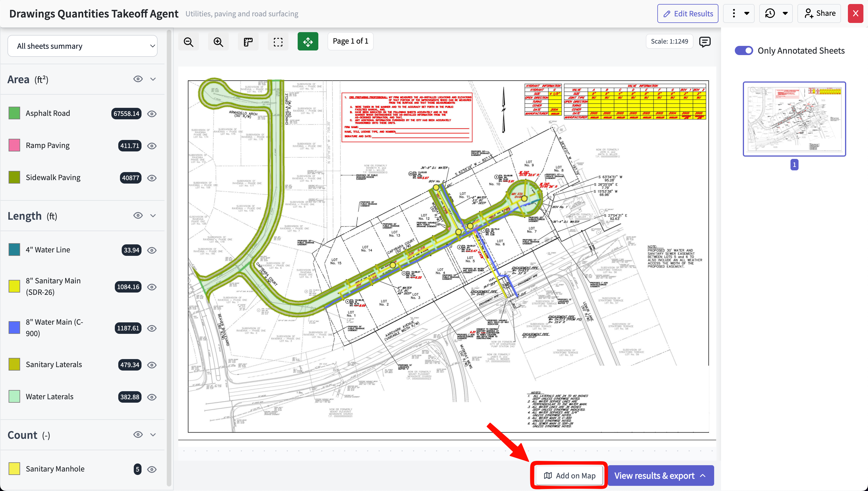868x491 pixels.
Task: Close the agent with red X
Action: (x=855, y=13)
